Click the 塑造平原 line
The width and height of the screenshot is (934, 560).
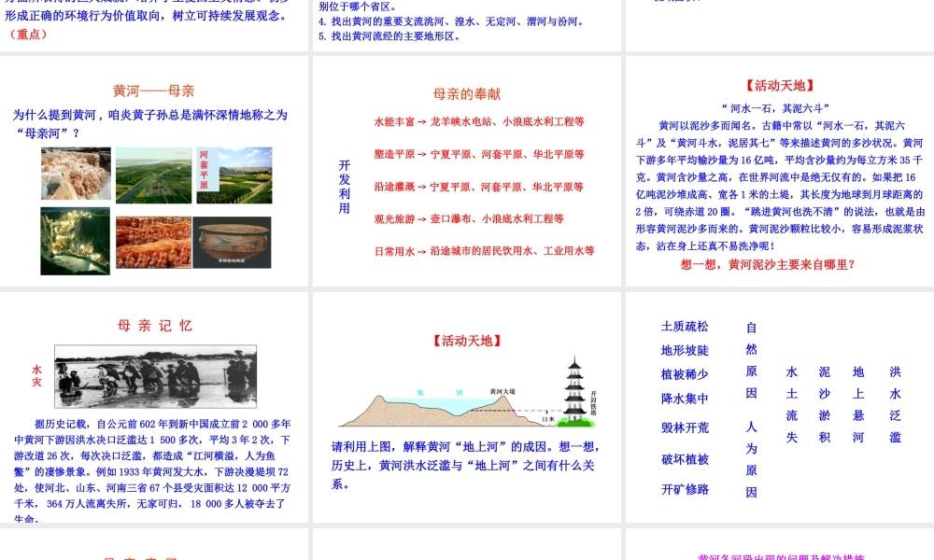(479, 155)
